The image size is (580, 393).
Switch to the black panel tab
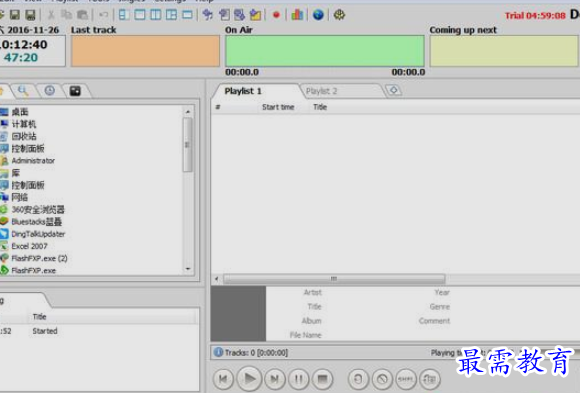tap(75, 91)
